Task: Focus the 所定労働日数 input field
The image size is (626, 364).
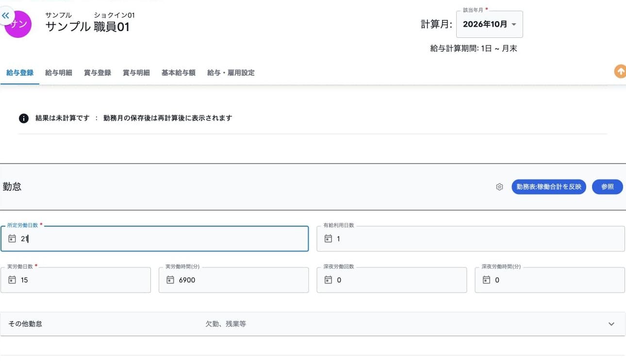Action: tap(154, 239)
